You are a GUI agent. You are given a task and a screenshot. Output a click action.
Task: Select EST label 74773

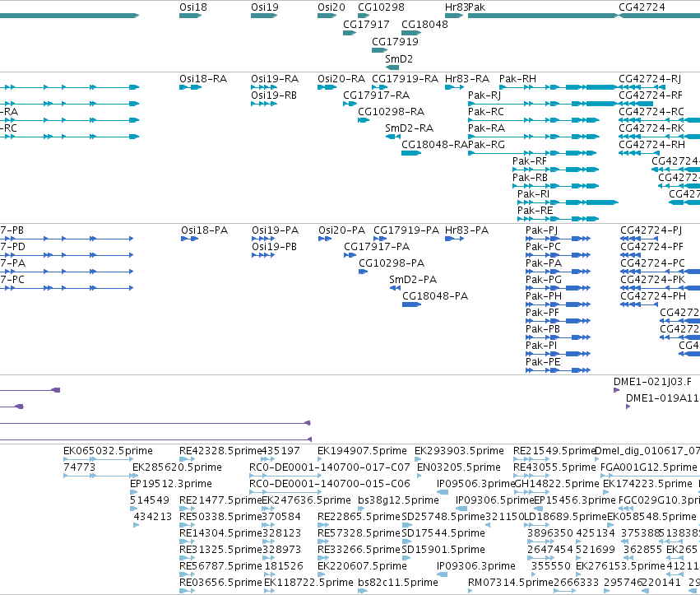(80, 467)
